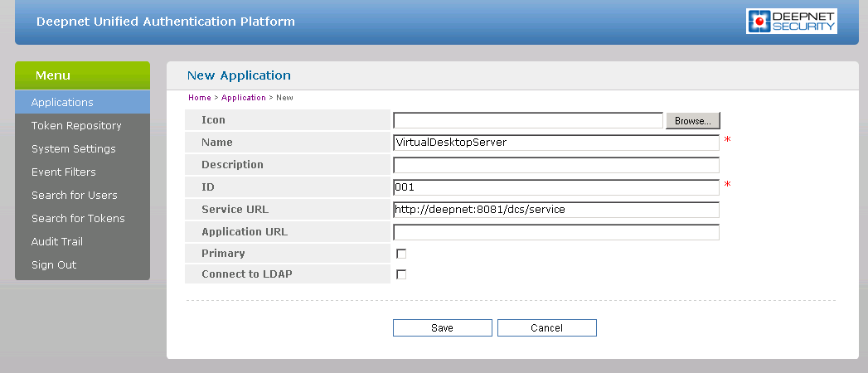Select Search for Tokens
Viewport: 868px width, 373px height.
(x=78, y=219)
